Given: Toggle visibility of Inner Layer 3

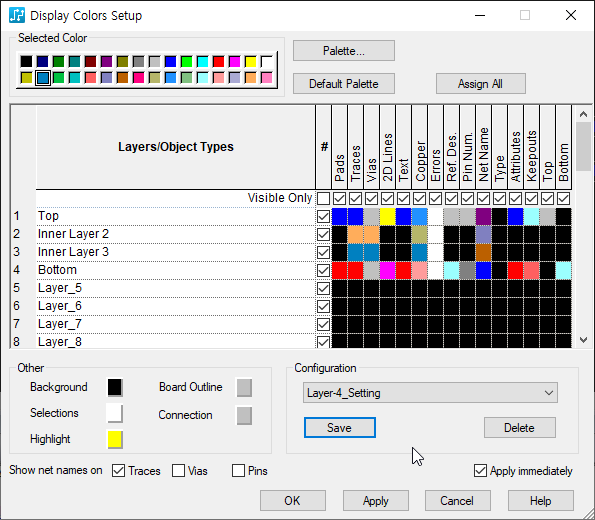Looking at the screenshot, I should click(323, 252).
